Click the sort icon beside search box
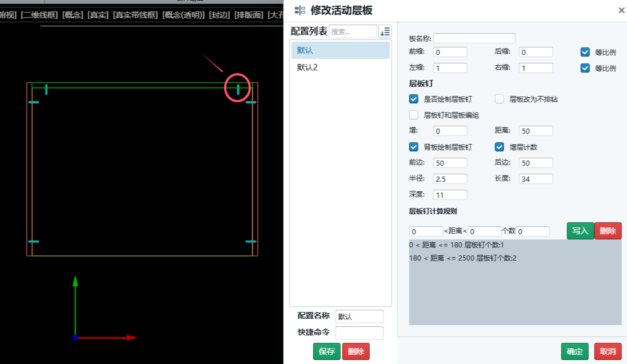 coord(385,32)
